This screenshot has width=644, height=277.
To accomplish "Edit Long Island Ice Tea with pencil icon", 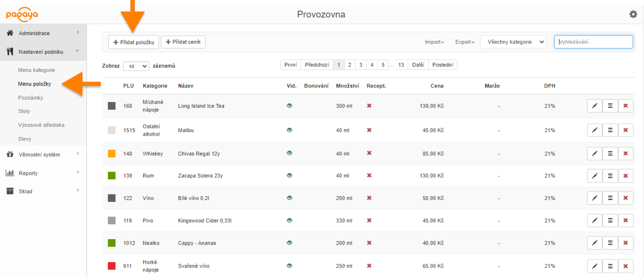I will [595, 106].
